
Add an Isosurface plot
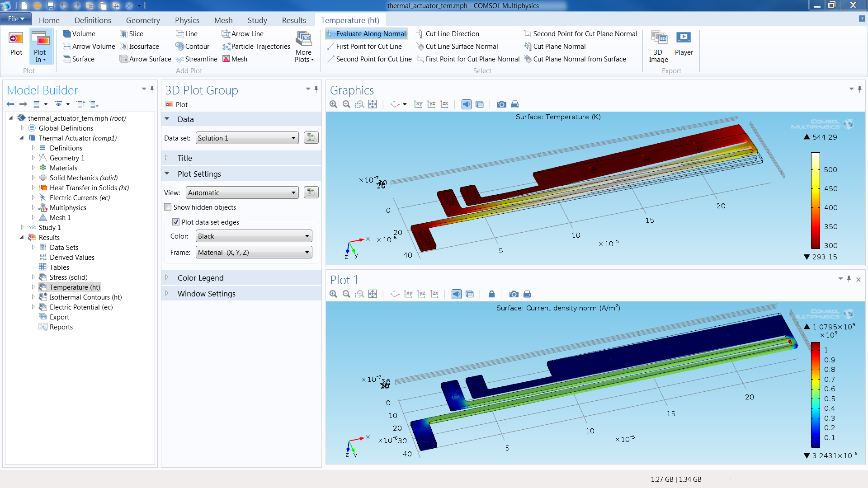(139, 47)
